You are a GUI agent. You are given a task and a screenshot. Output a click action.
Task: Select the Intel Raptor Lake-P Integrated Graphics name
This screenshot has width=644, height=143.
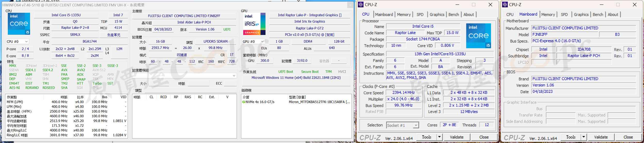310,15
